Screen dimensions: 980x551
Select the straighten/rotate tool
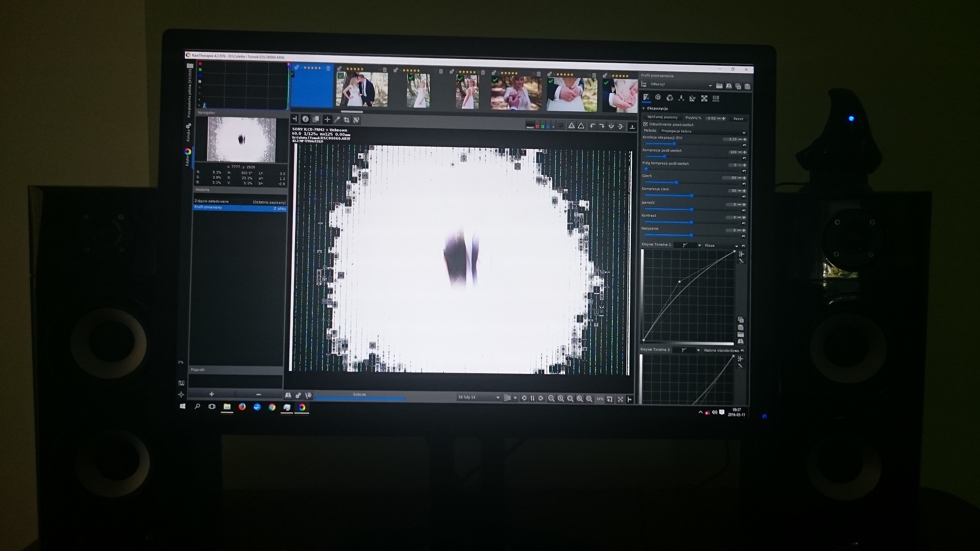coord(356,120)
